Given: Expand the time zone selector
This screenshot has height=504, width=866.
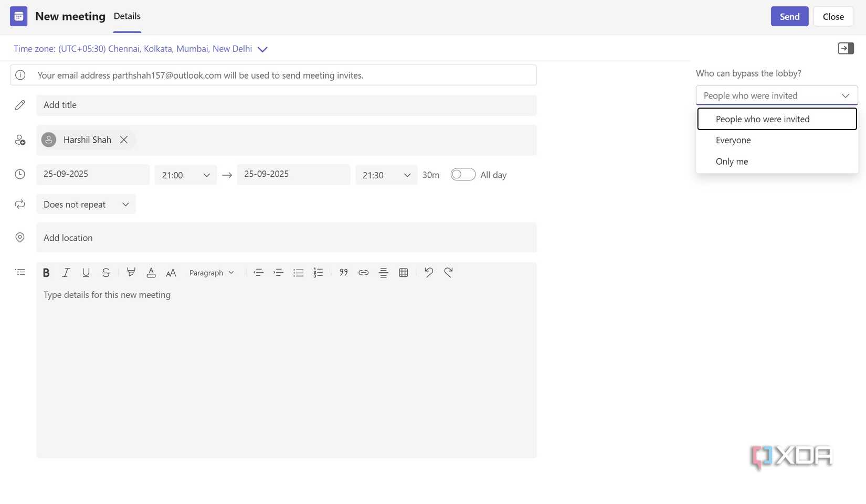Looking at the screenshot, I should (x=262, y=49).
